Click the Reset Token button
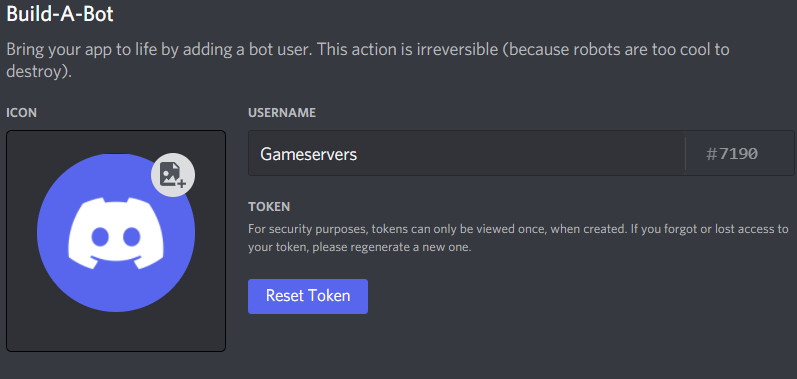Viewport: 797px width, 379px height. (x=308, y=296)
